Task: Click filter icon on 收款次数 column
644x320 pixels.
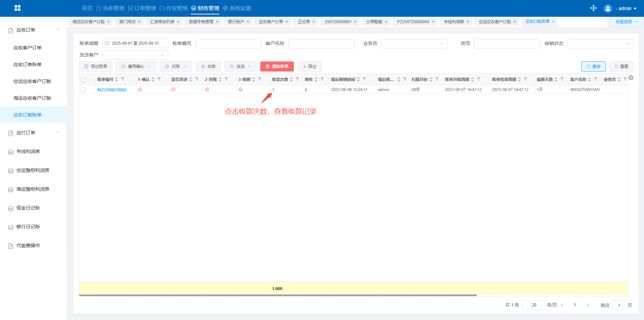Action: [x=298, y=79]
